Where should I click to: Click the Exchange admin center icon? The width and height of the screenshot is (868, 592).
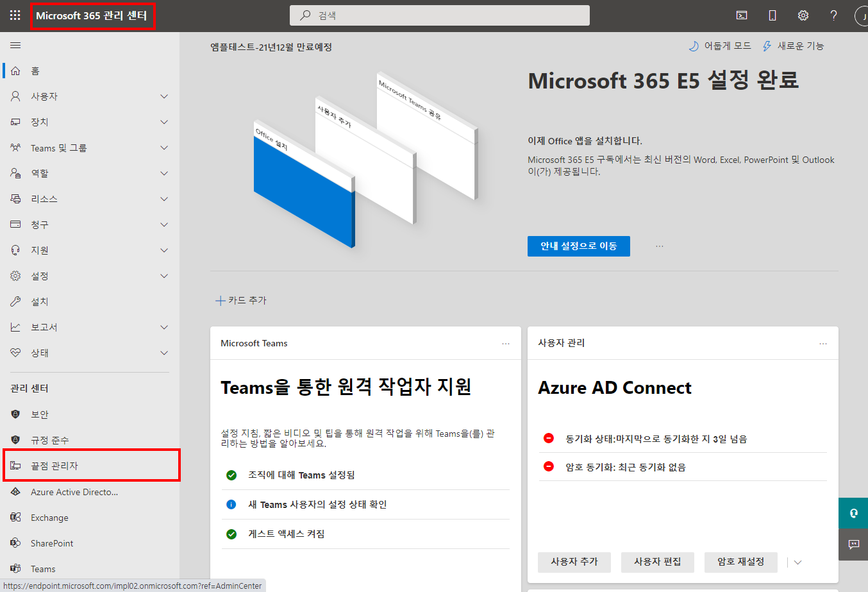point(15,518)
